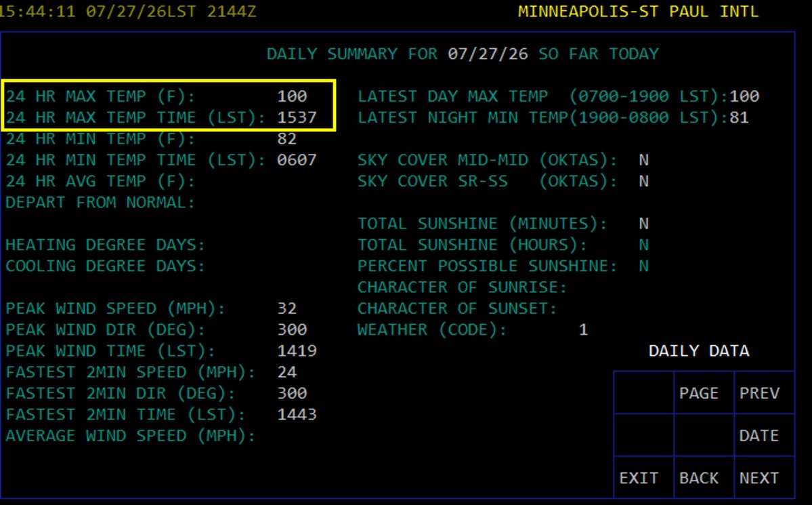Select the 24 HR MAX TEMP value 100
Viewport: 812px width, 505px height.
[292, 96]
